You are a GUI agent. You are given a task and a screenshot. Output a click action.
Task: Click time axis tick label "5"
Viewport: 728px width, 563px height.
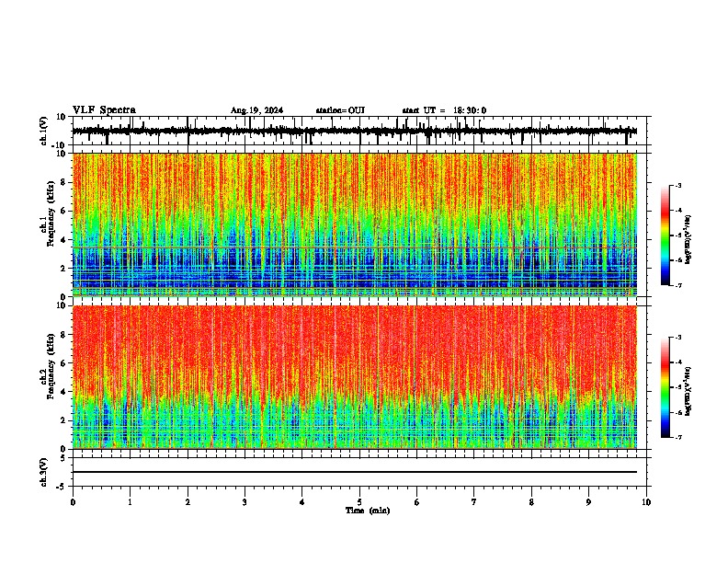tap(359, 502)
